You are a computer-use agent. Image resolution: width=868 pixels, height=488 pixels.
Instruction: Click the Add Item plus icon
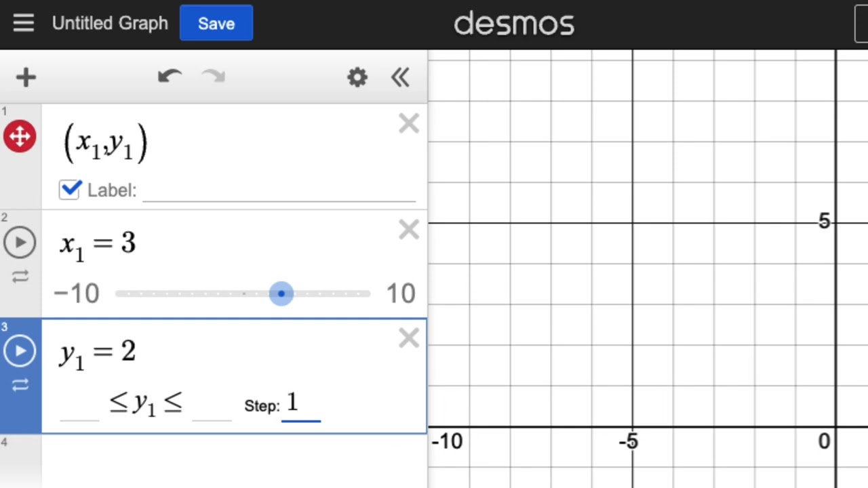point(26,77)
